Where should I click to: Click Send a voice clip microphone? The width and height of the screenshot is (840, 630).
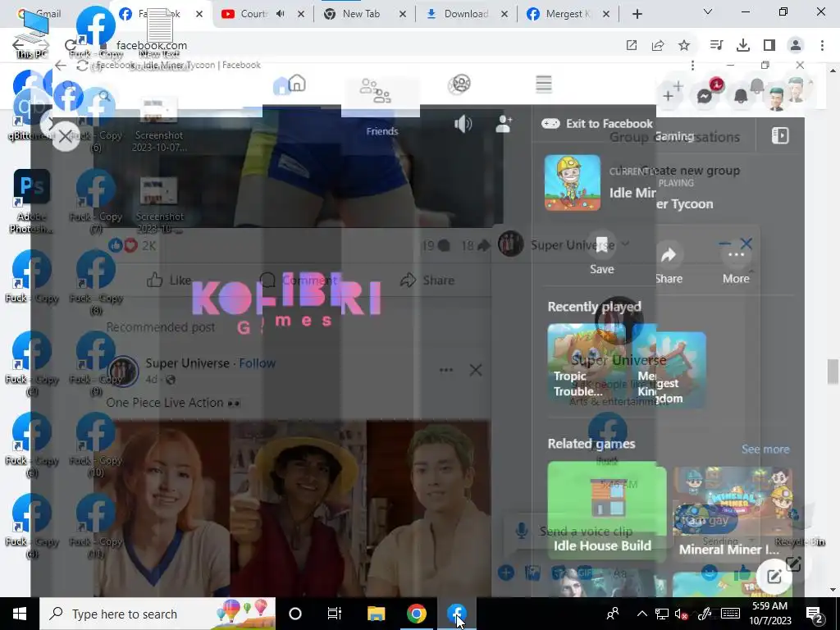pos(521,531)
